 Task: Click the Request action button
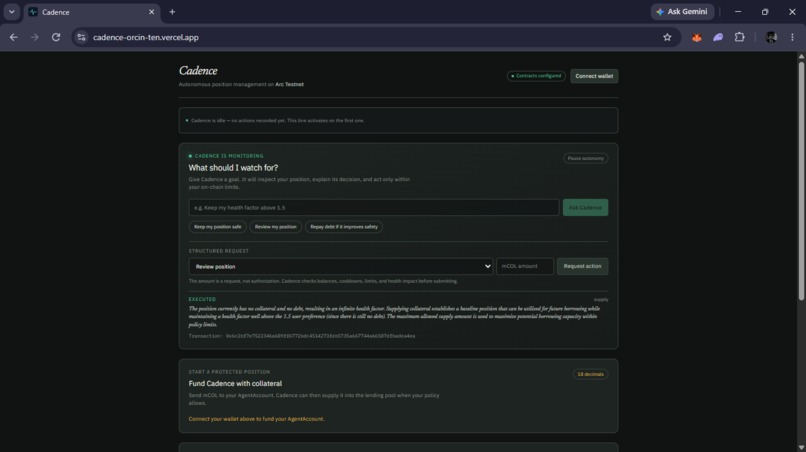click(582, 266)
